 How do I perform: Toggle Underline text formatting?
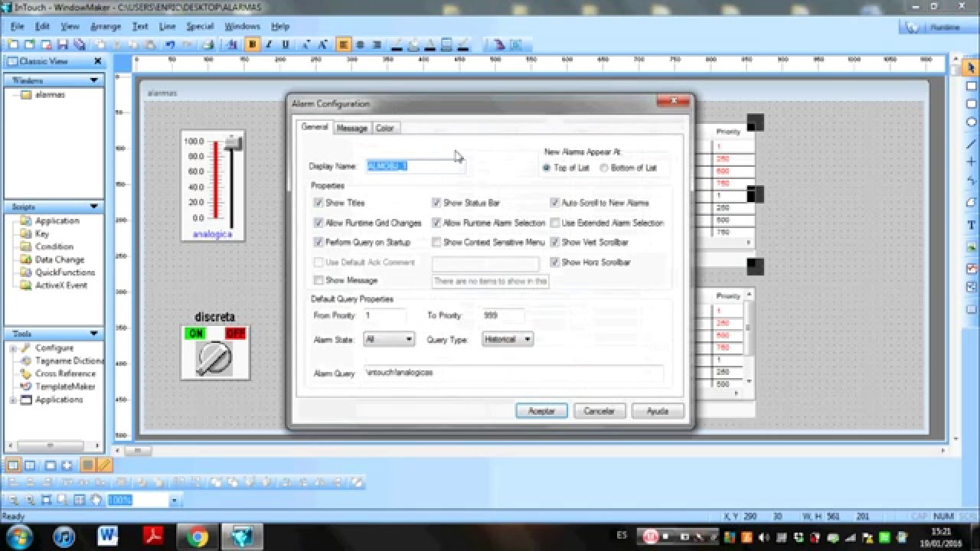[286, 44]
